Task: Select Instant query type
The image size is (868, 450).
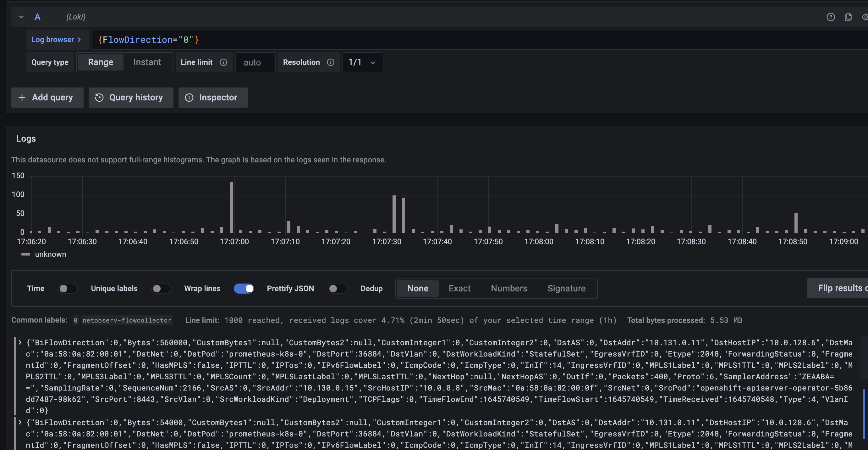Action: coord(147,62)
